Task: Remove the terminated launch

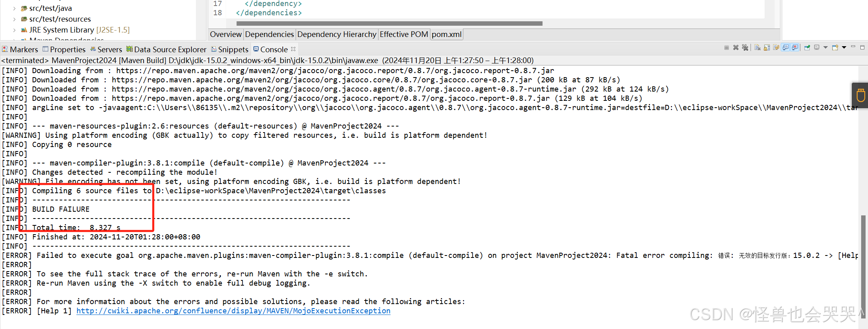Action: (736, 47)
